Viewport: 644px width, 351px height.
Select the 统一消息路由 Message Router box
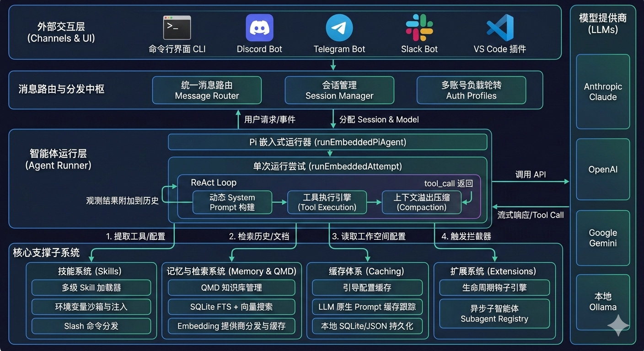pyautogui.click(x=207, y=90)
